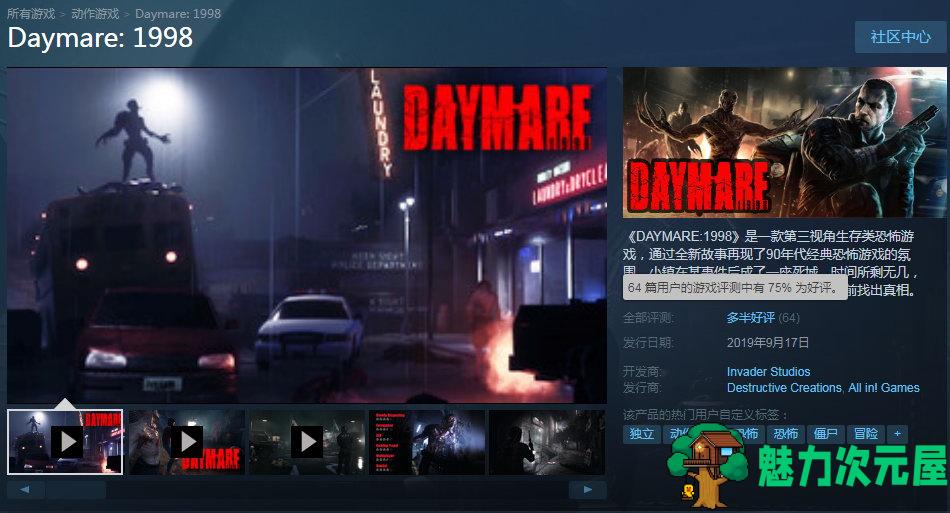The width and height of the screenshot is (950, 513).
Task: Select the fifth dark corridor screenshot thumbnail
Action: coord(546,442)
